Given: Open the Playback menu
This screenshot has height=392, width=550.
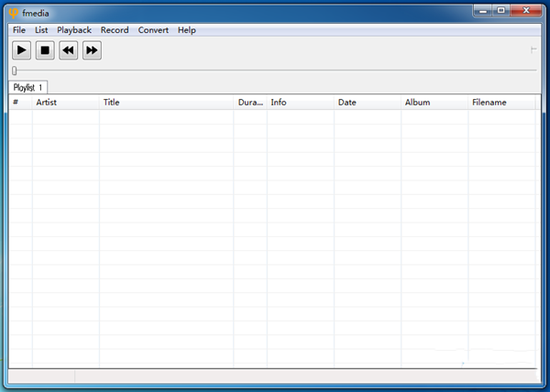Looking at the screenshot, I should click(74, 30).
